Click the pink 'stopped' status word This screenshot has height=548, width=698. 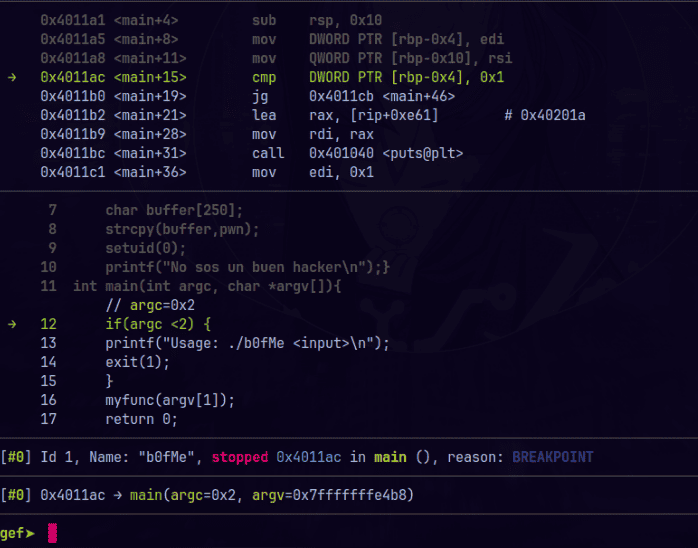(240, 457)
